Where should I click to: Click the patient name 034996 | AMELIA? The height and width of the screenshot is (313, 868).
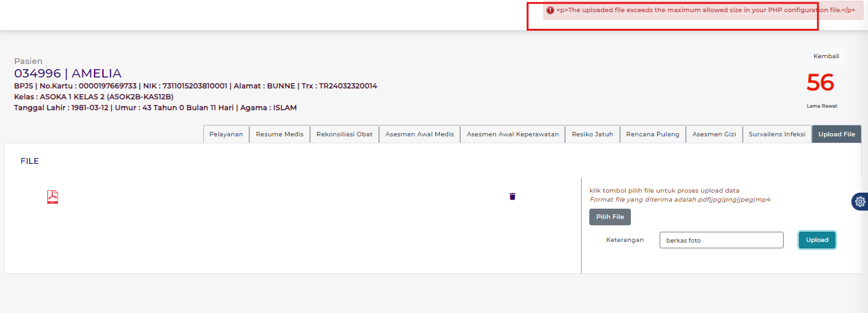[x=68, y=74]
